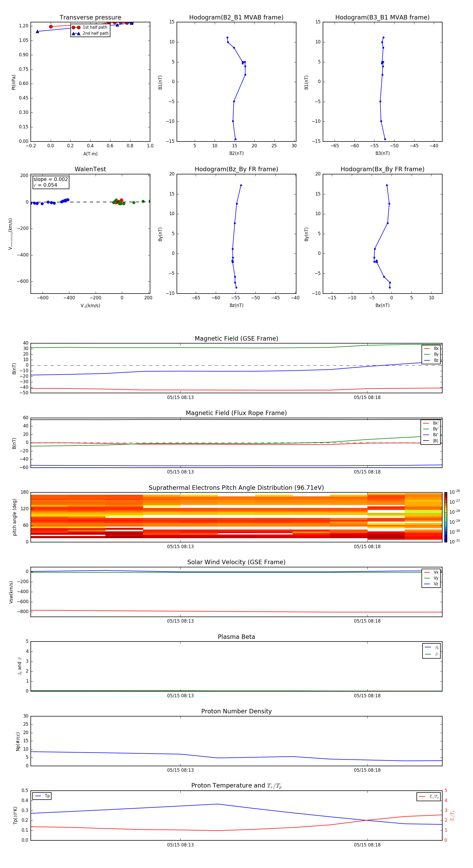Select the "B2(nT)" x-axis label
The image size is (473, 868).
point(236,153)
